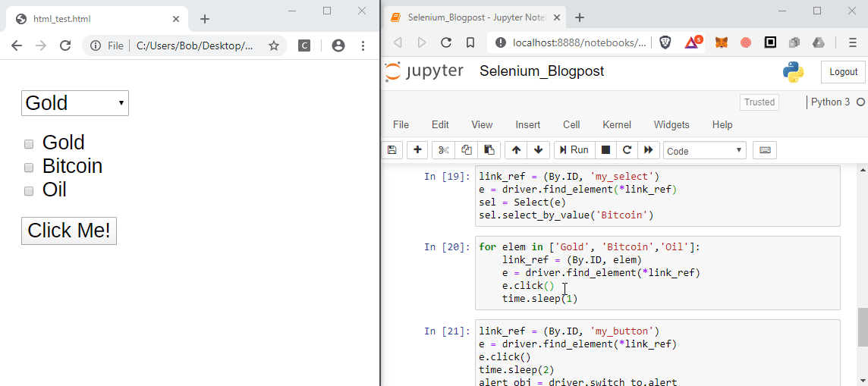Click the red circle extension icon in Brave

point(746,42)
